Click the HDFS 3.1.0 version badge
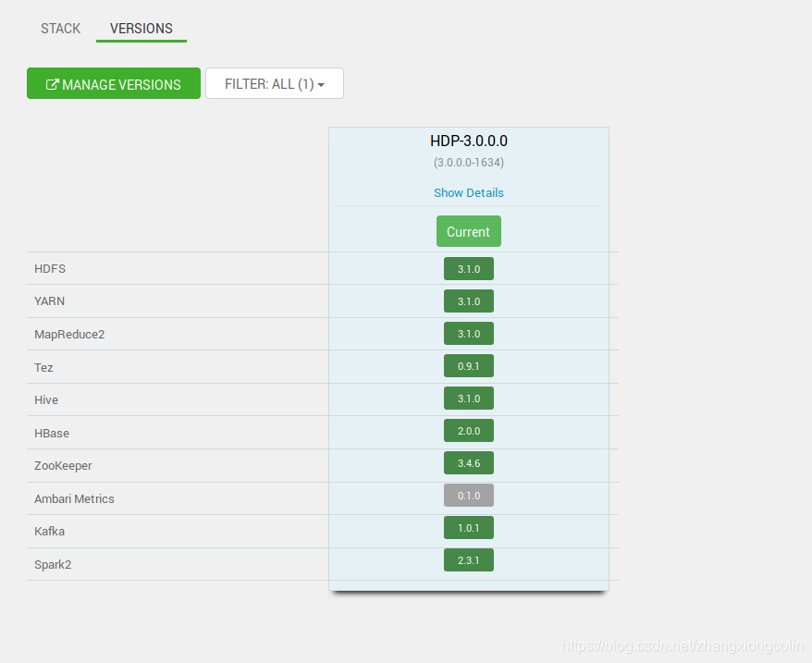812x663 pixels. coord(469,269)
